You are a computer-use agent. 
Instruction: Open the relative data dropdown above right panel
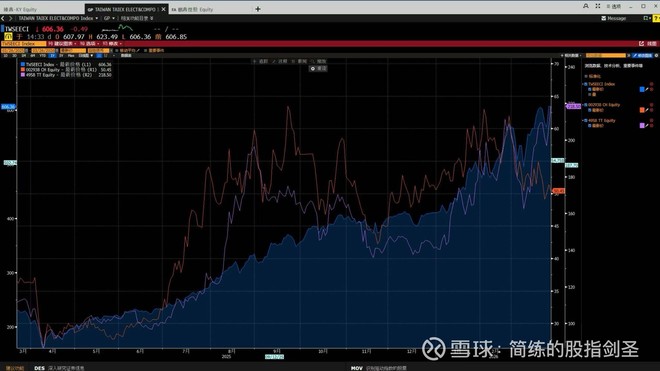[571, 56]
